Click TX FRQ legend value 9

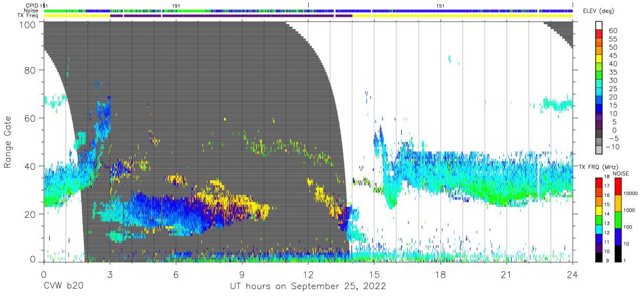point(607,260)
